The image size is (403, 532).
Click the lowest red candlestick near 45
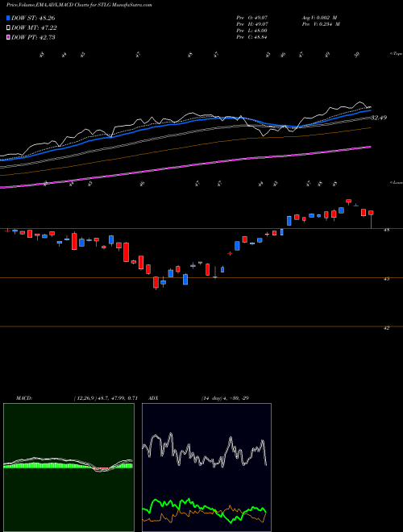156,282
